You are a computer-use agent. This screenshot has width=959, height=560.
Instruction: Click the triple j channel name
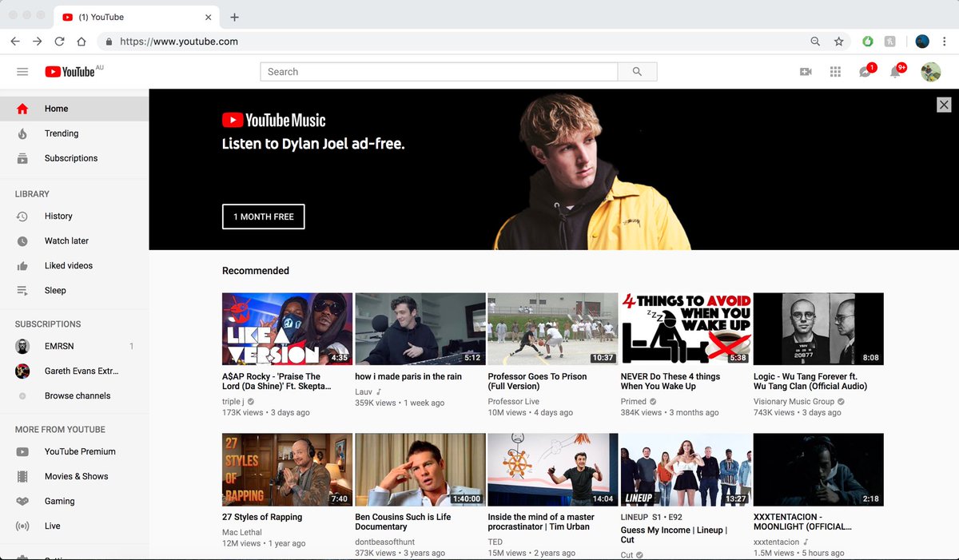pos(233,402)
